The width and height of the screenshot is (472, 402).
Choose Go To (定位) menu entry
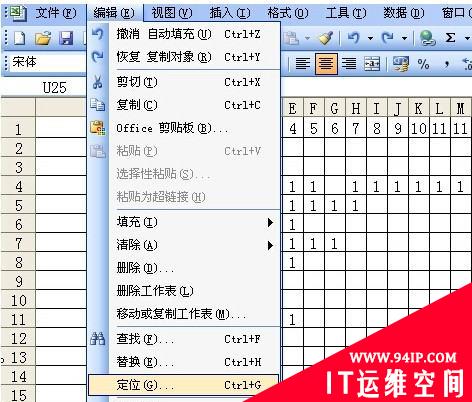(183, 385)
